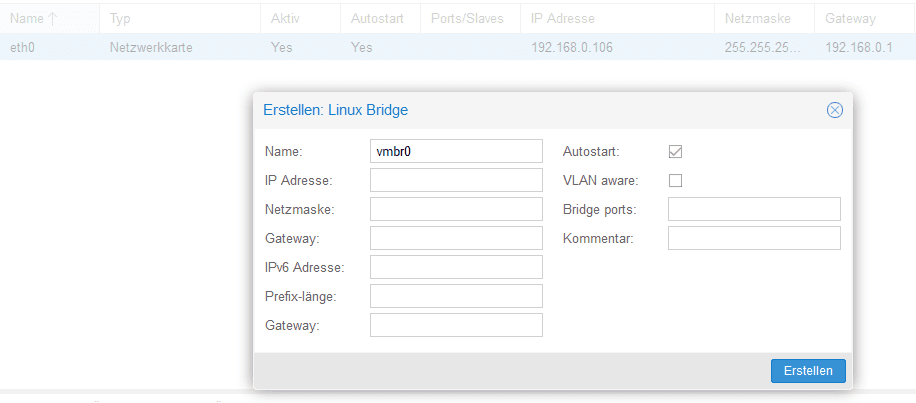Click the Name field containing vmbr0

click(x=456, y=151)
